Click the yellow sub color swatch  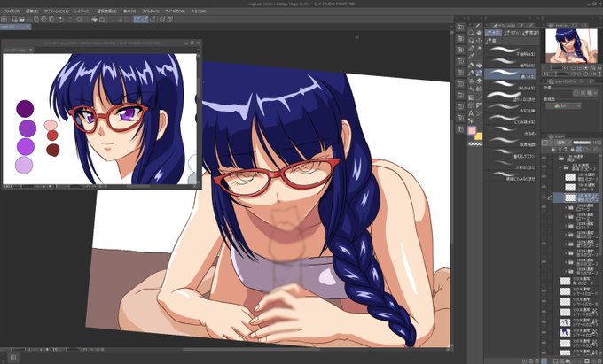coord(478,136)
